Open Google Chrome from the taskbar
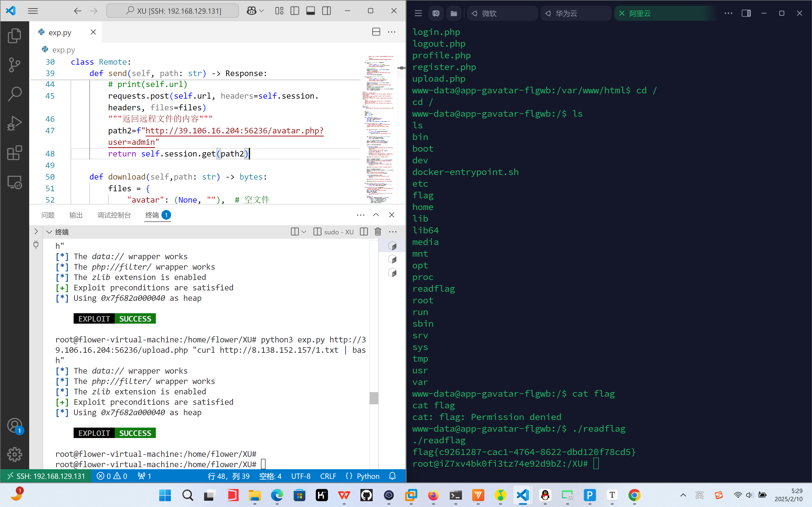 [x=634, y=495]
